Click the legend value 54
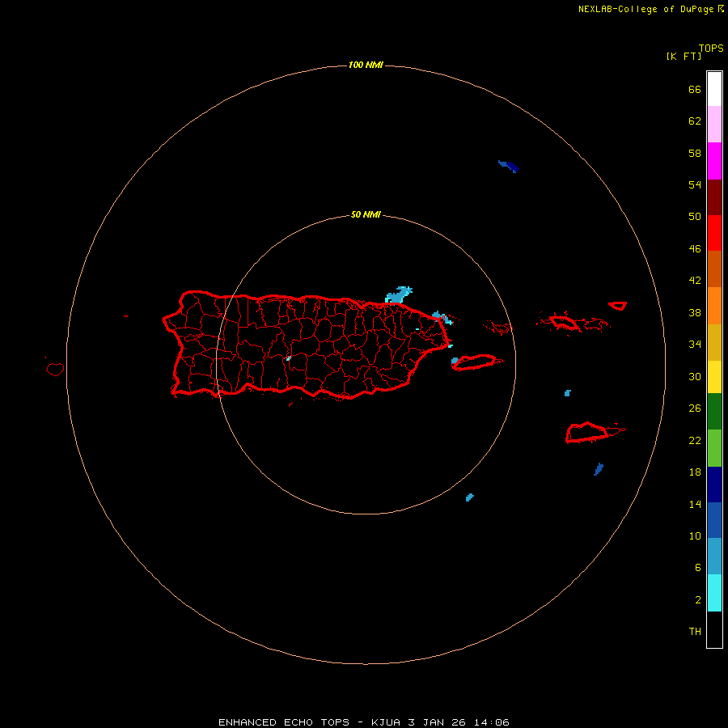 click(x=695, y=184)
